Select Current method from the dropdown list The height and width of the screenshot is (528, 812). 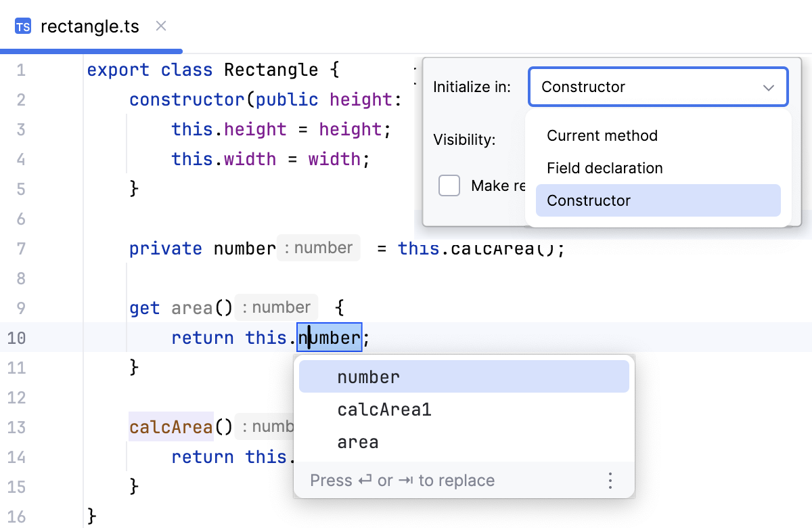[602, 135]
